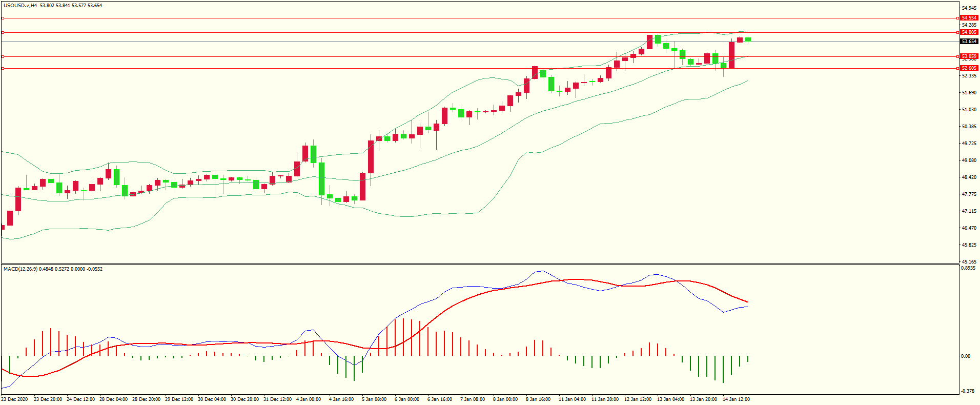
Task: Click the red 53.059 price level label
Action: point(969,56)
